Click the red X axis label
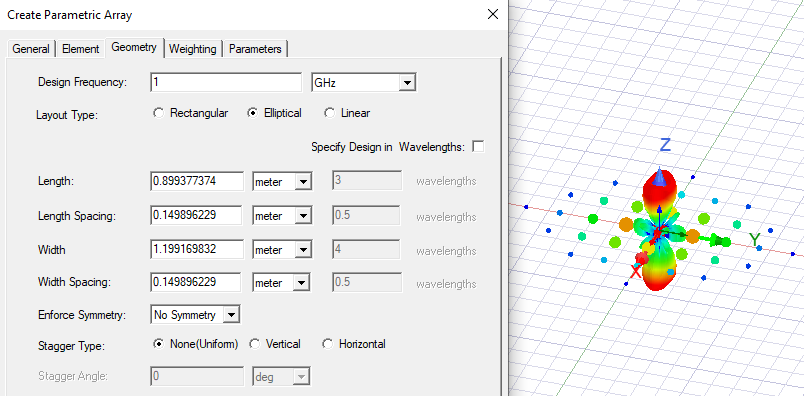This screenshot has height=396, width=804. pyautogui.click(x=635, y=271)
